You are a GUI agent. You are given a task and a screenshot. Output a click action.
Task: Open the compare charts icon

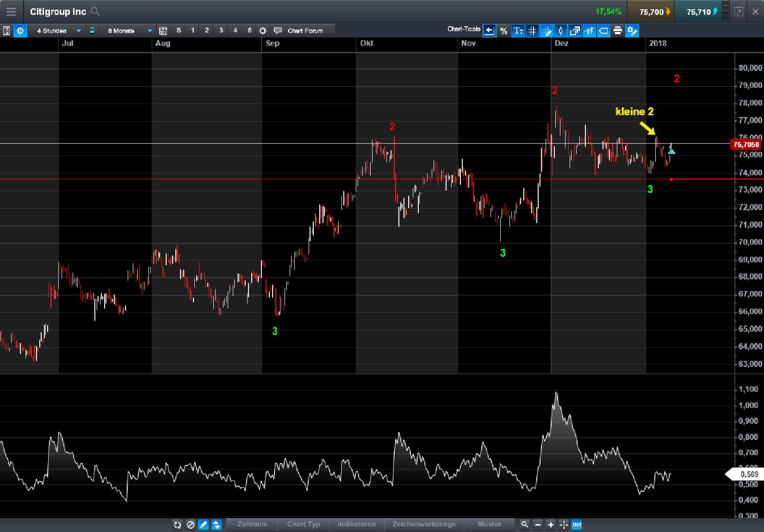tap(575, 31)
